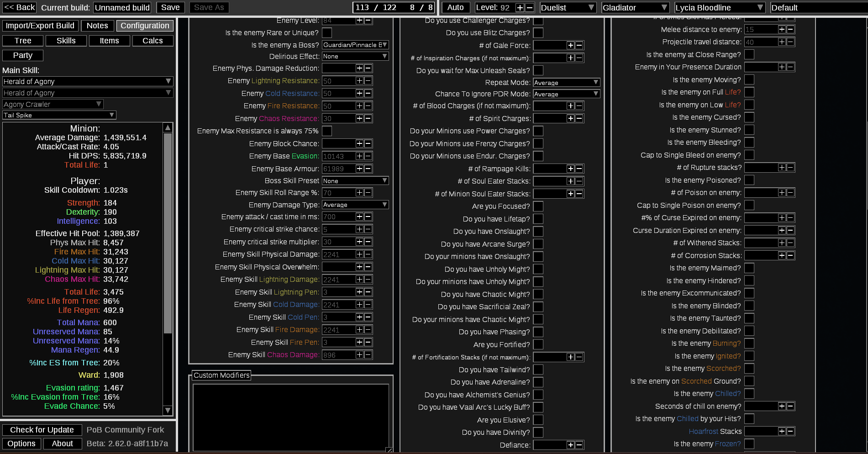Enable 'Do you wait for Max Unleash Seals?'
The height and width of the screenshot is (454, 868).
coord(538,70)
